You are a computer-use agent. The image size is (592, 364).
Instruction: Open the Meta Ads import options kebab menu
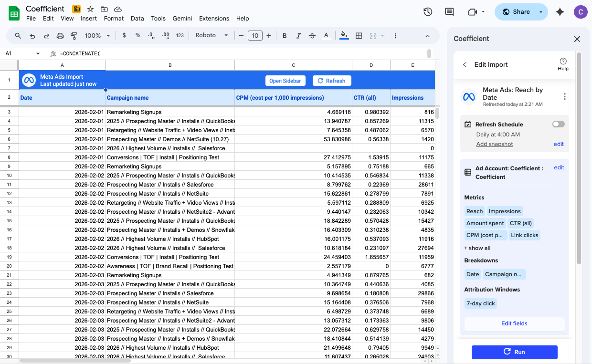tap(564, 96)
